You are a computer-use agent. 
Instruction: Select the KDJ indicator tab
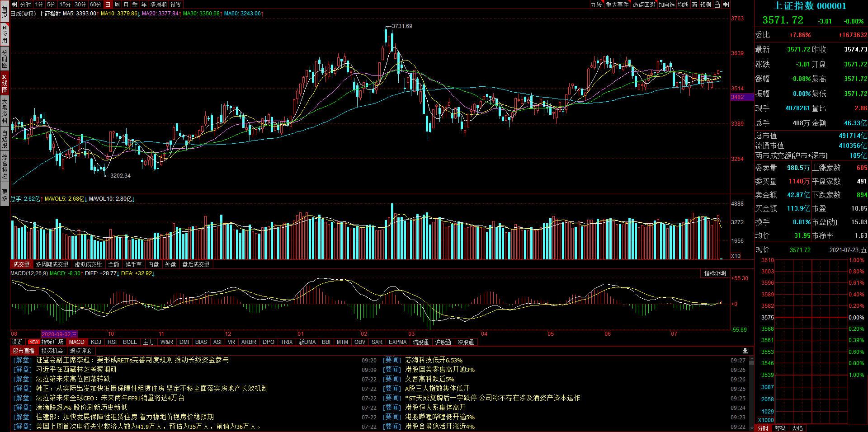(x=96, y=342)
